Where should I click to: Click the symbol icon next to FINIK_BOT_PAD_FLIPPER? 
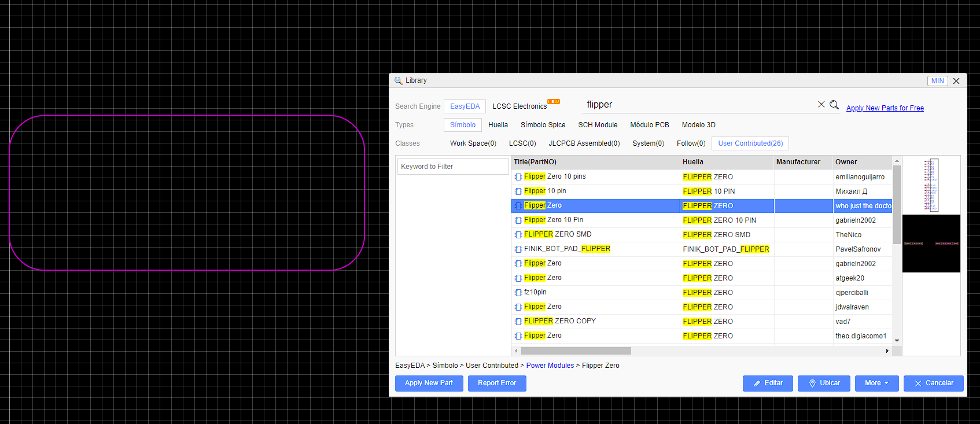click(x=518, y=249)
